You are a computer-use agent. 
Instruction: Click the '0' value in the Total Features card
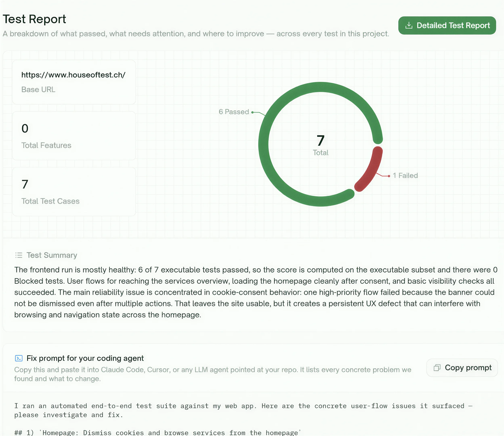click(25, 128)
